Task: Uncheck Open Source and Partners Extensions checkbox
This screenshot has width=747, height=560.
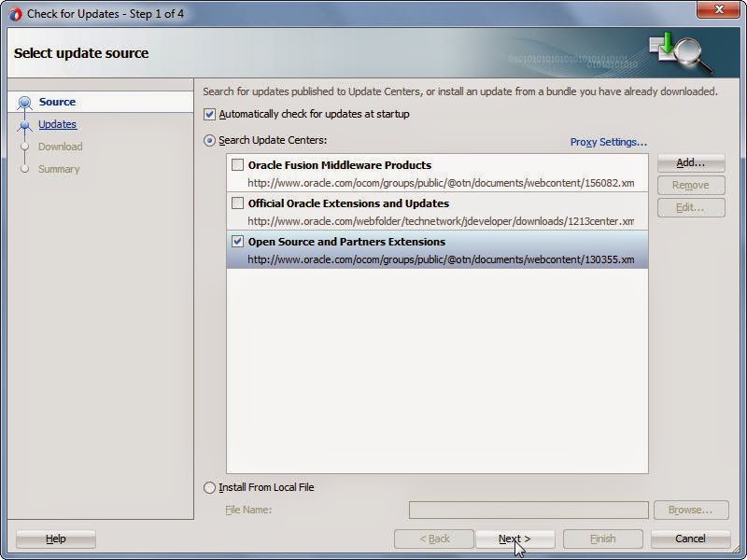Action: pos(237,242)
